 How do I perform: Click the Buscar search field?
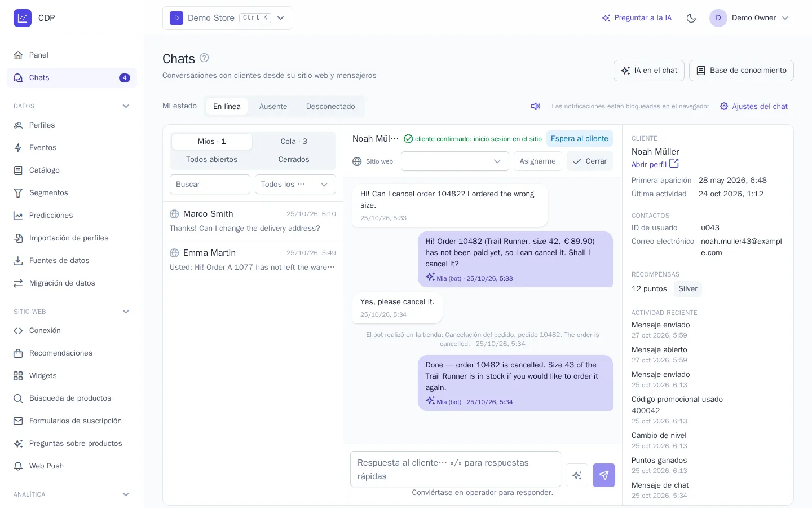click(x=210, y=185)
